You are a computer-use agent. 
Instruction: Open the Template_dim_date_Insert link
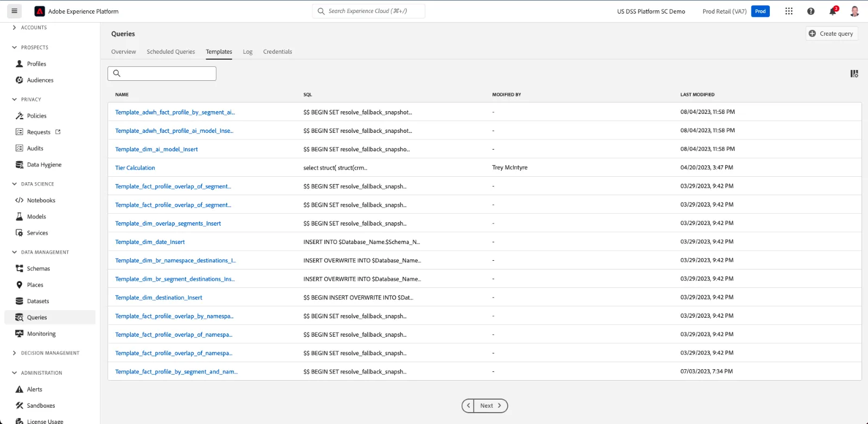(x=150, y=242)
